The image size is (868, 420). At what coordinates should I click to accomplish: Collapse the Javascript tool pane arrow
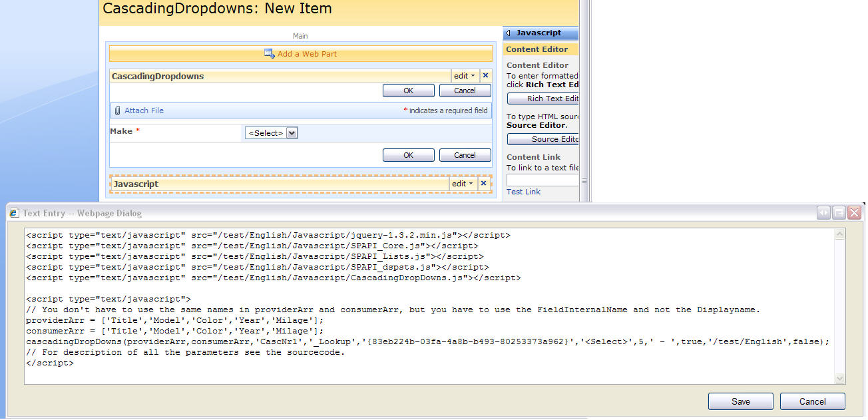tap(509, 33)
